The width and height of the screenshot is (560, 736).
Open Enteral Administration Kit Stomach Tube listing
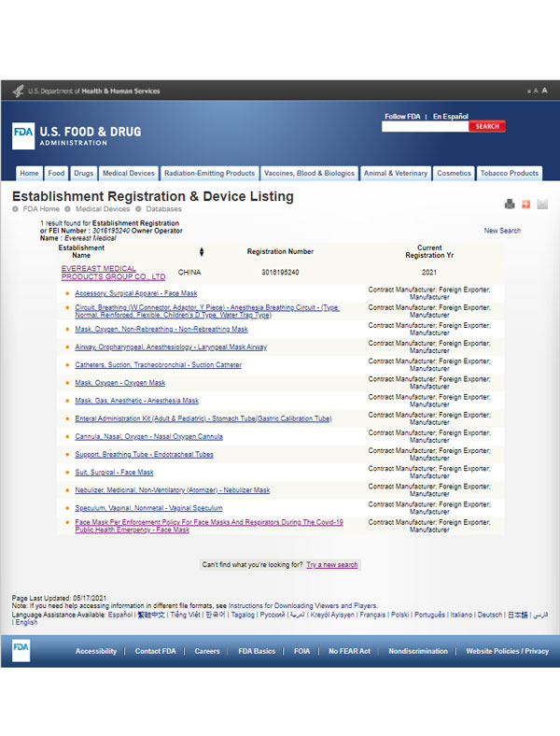203,418
